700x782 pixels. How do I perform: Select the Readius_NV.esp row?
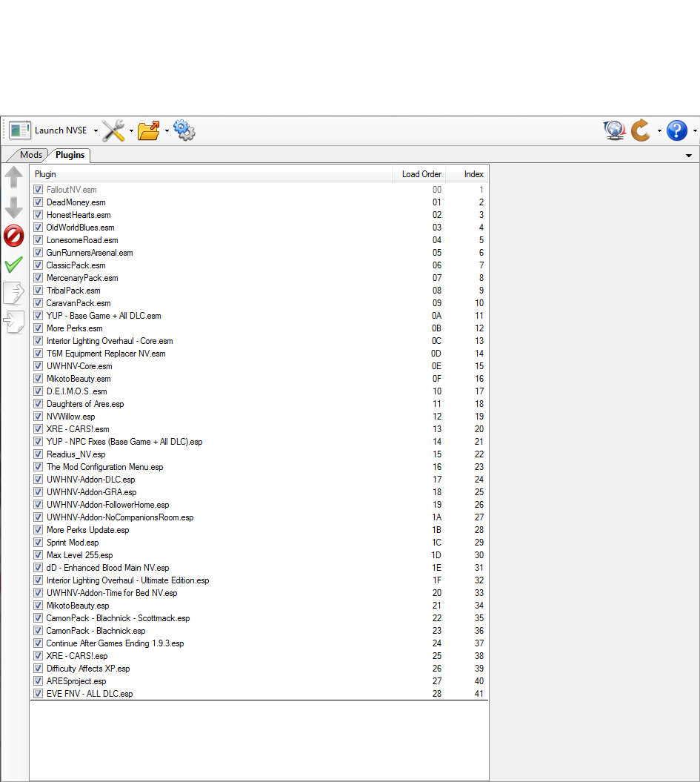tap(259, 454)
